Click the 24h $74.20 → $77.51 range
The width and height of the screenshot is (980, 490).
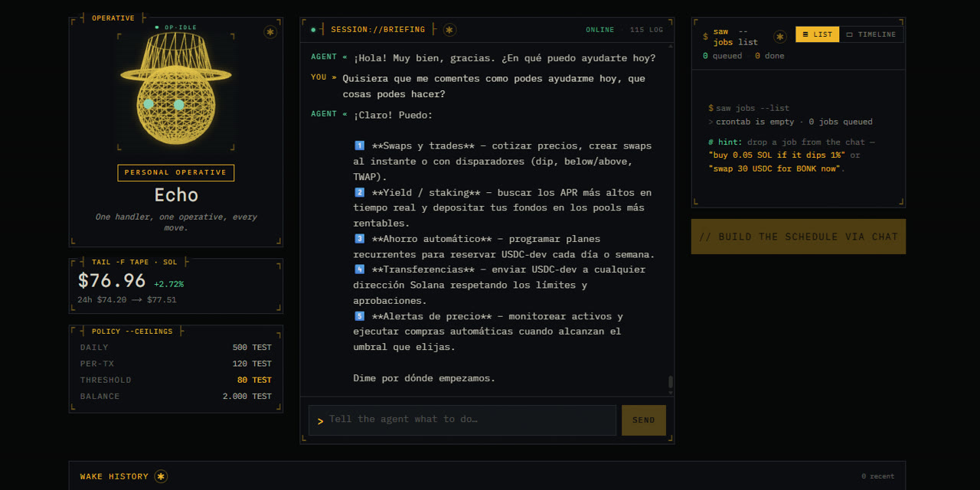[127, 300]
